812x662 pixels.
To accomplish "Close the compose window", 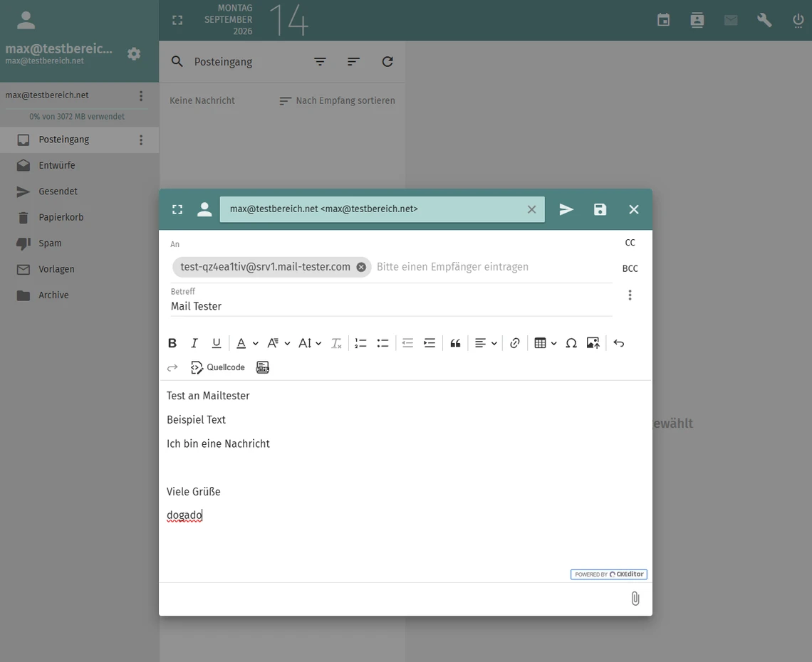I will point(634,209).
